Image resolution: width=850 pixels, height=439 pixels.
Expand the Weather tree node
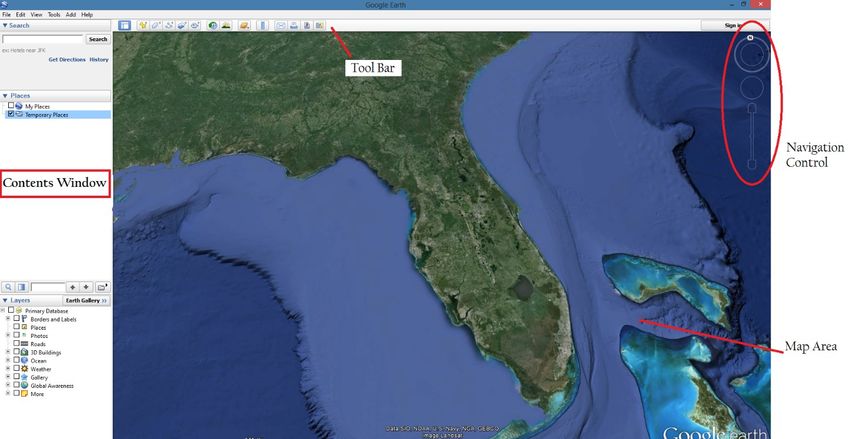8,369
